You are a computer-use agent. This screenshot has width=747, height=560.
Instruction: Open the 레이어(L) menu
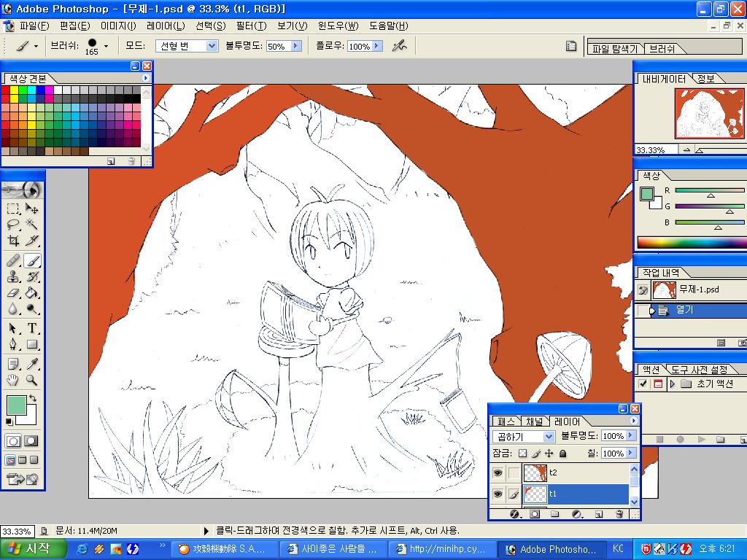click(x=166, y=26)
